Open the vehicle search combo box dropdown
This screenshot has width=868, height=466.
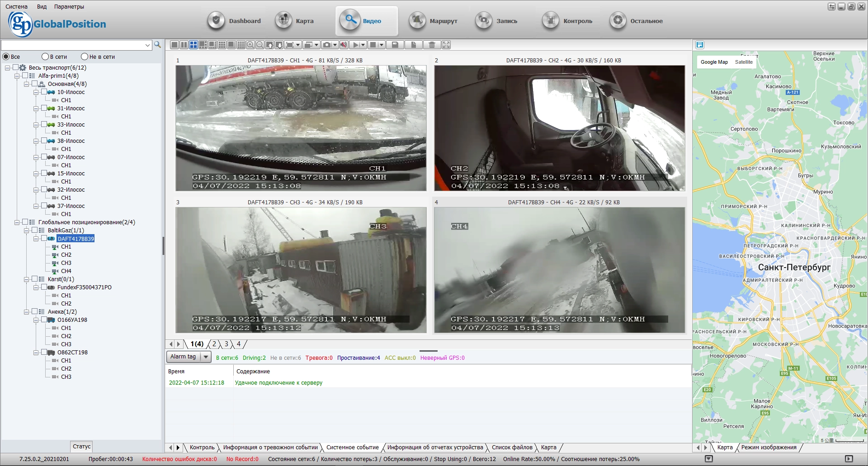point(147,45)
